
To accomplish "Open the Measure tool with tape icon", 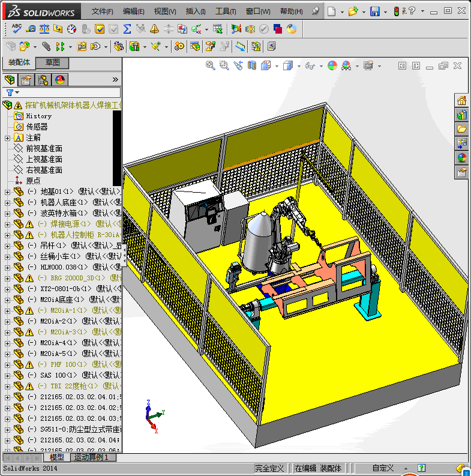I will (31, 29).
